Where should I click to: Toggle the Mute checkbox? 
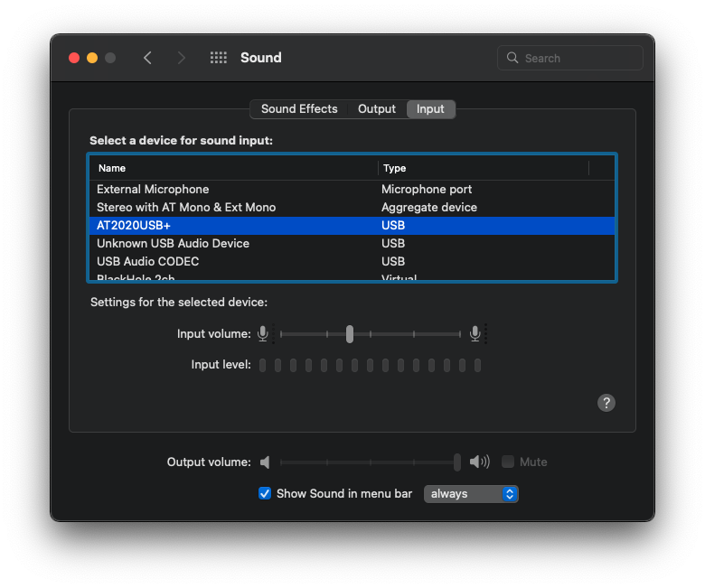point(508,462)
